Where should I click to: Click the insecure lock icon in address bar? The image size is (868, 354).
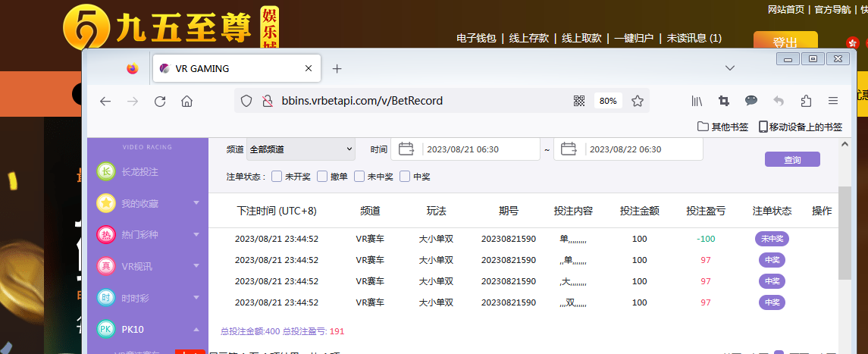[268, 101]
